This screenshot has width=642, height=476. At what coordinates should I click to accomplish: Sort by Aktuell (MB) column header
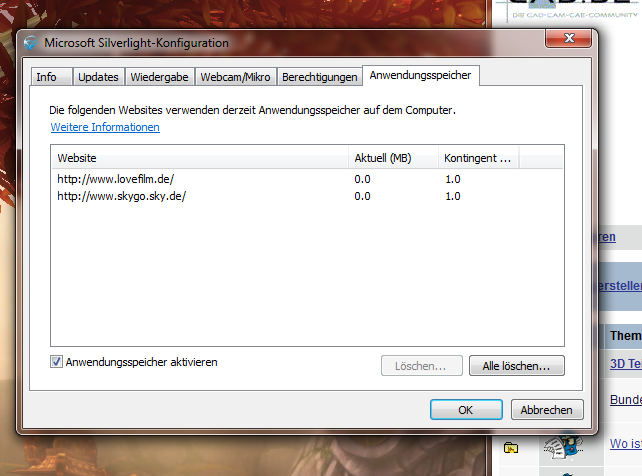coord(393,158)
